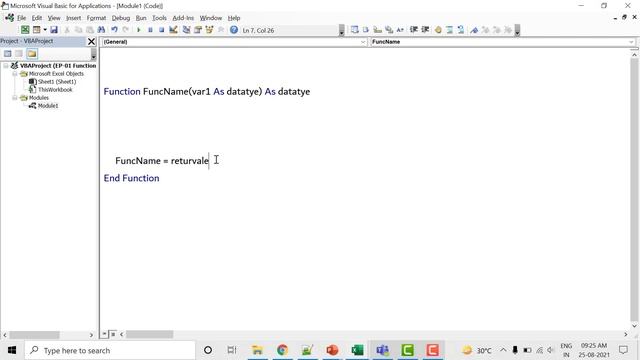Viewport: 640px width, 360px height.
Task: Toggle Folders view in the Project pane
Action: click(x=32, y=53)
